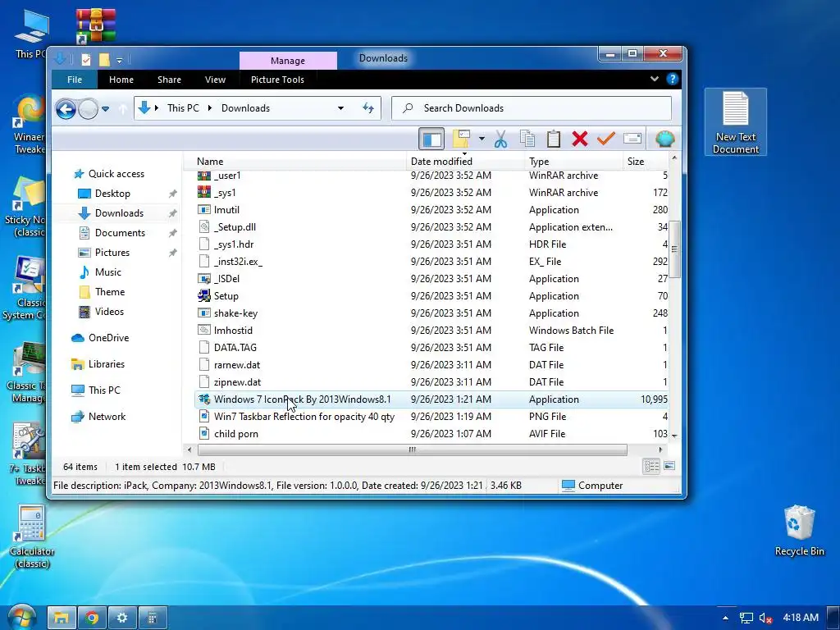Sort by the Type column header
The height and width of the screenshot is (630, 840).
pos(539,162)
